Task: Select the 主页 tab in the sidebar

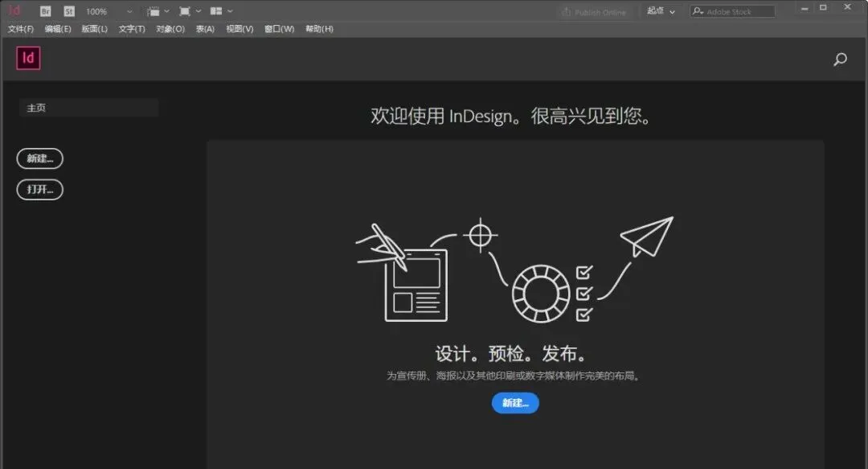Action: click(88, 108)
